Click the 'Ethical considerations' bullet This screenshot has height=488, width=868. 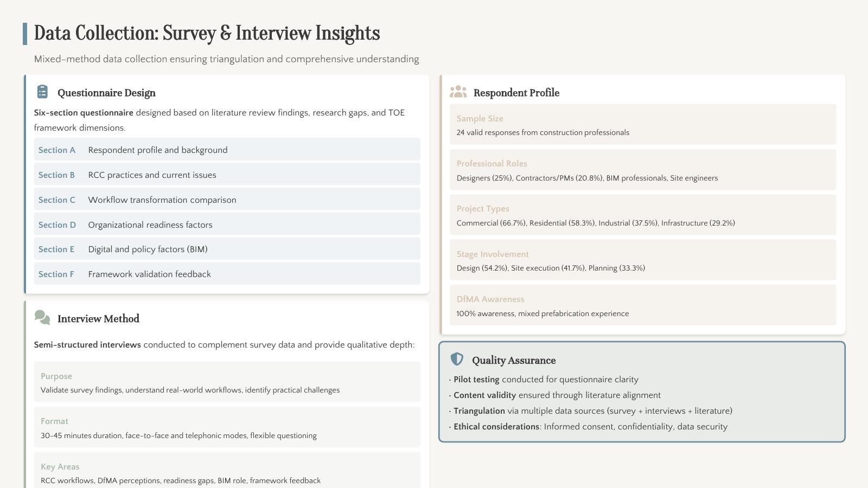click(589, 427)
